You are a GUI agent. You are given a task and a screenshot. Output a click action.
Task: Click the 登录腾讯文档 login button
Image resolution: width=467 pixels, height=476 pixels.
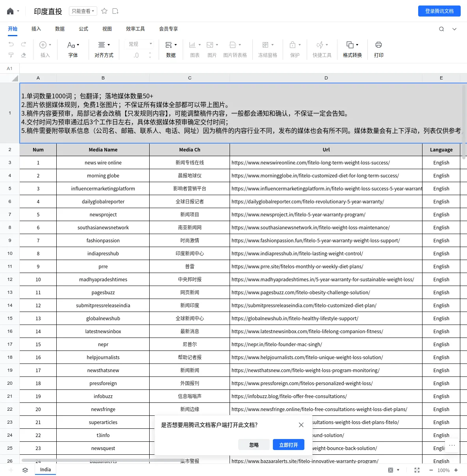tap(439, 11)
